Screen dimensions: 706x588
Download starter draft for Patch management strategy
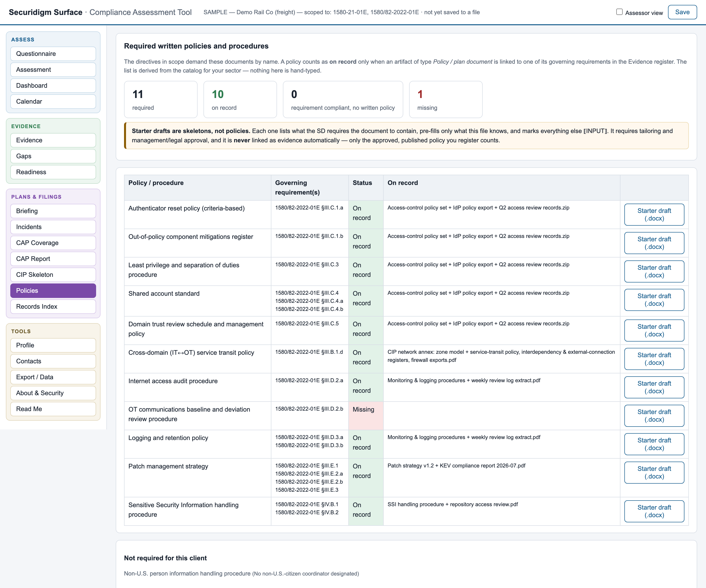[x=654, y=472]
